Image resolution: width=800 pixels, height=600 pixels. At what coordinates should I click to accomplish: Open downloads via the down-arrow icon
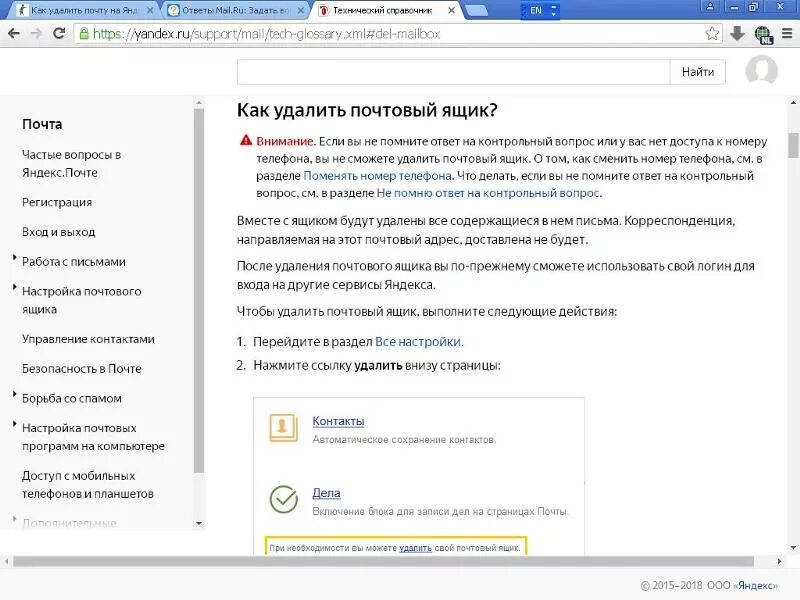tap(737, 34)
